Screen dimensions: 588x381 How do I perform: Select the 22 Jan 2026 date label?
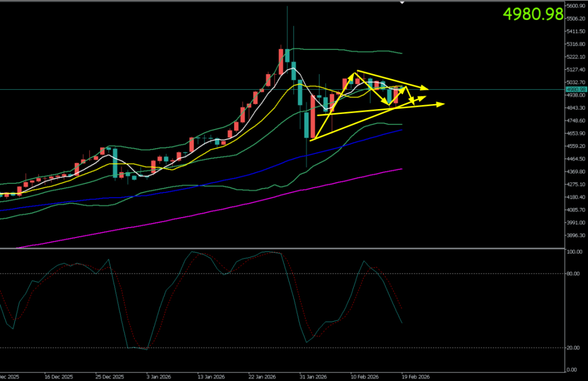click(x=261, y=376)
